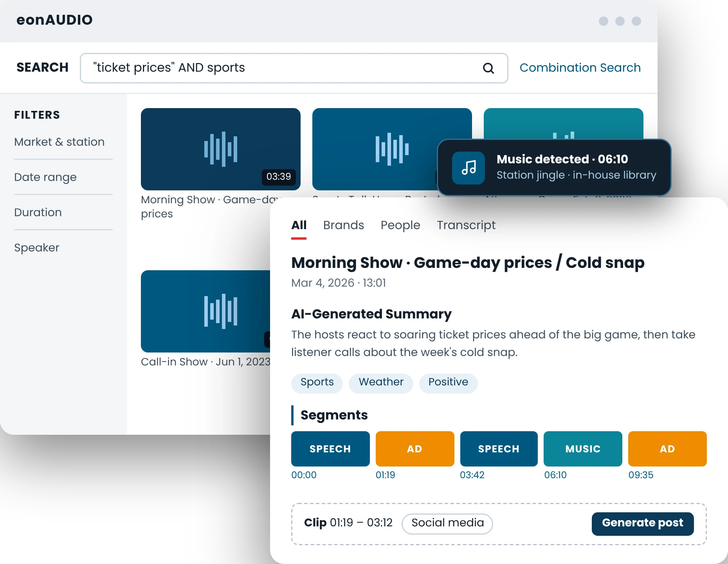Viewport: 728px width, 564px height.
Task: Switch to the Brands tab
Action: 344,225
